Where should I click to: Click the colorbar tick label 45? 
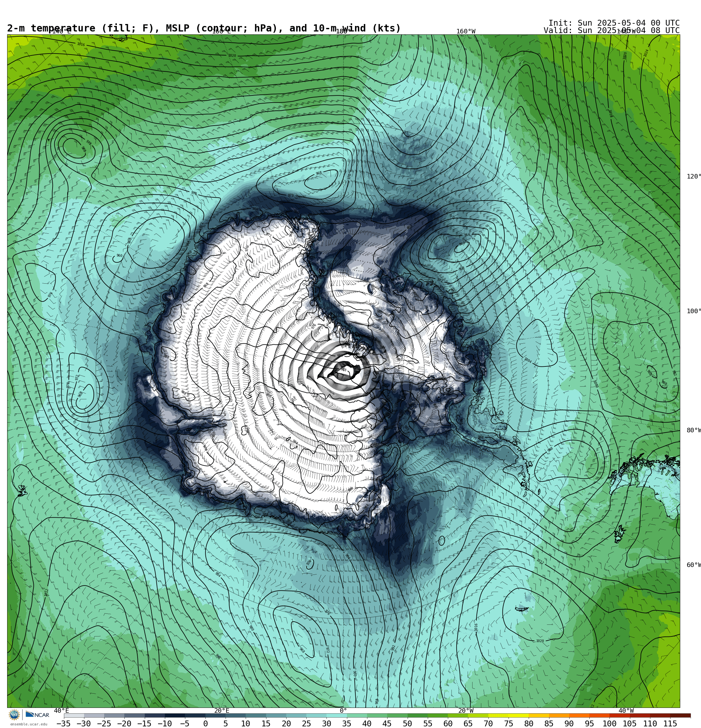[x=387, y=723]
